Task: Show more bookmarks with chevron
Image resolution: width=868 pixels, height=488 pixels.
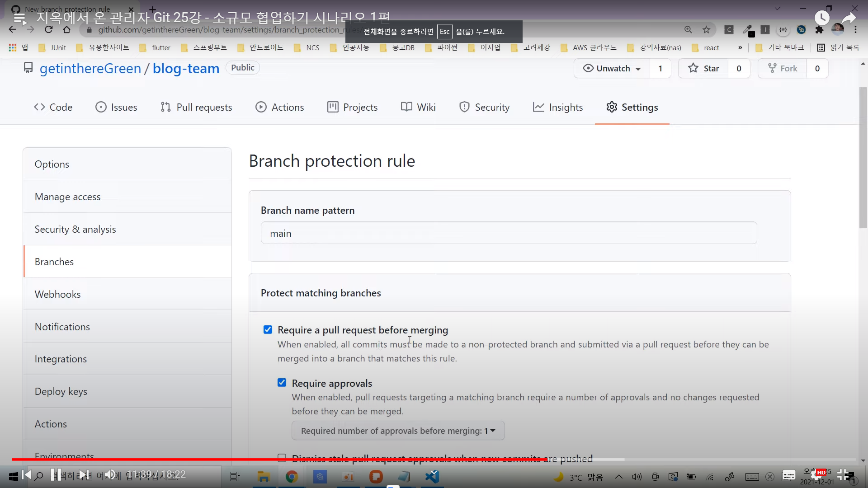Action: point(740,47)
